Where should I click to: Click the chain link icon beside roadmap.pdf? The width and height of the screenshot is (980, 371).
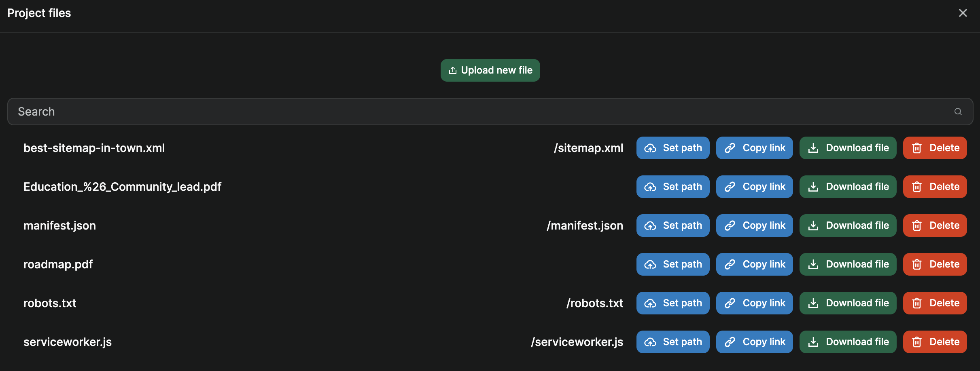pos(730,264)
